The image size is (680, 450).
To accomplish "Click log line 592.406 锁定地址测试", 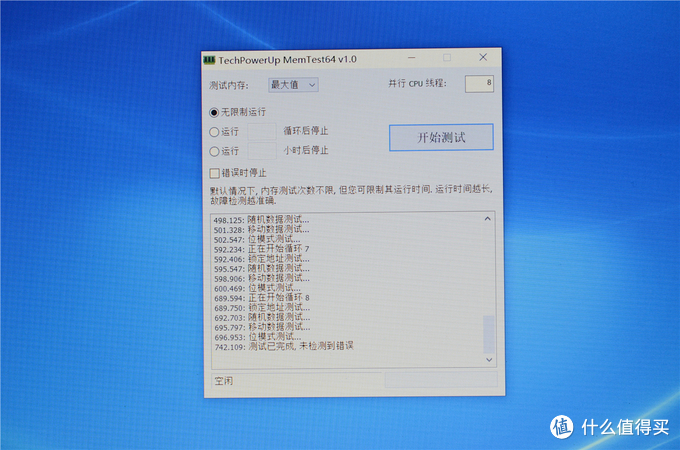I will [x=262, y=259].
